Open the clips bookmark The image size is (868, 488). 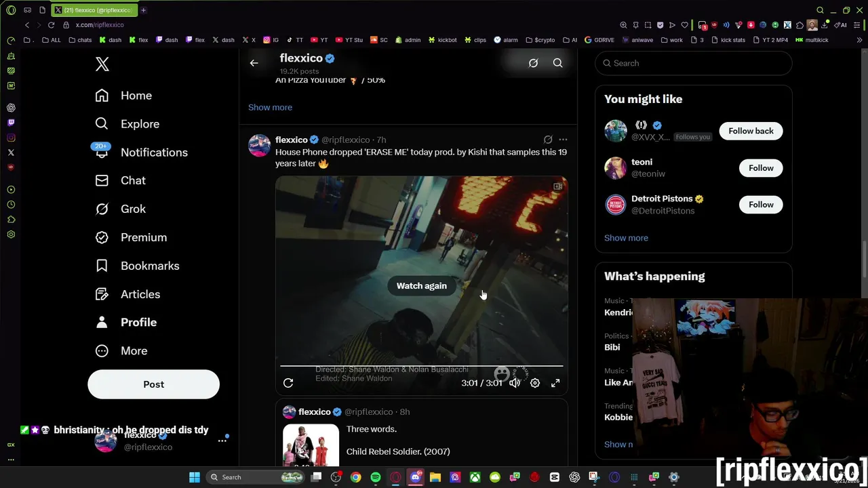(x=475, y=40)
